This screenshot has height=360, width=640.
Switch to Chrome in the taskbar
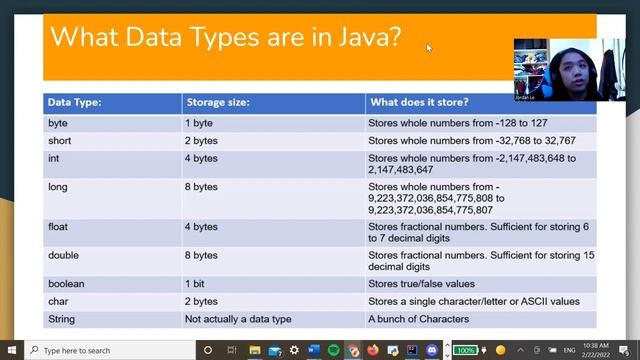[x=353, y=350]
